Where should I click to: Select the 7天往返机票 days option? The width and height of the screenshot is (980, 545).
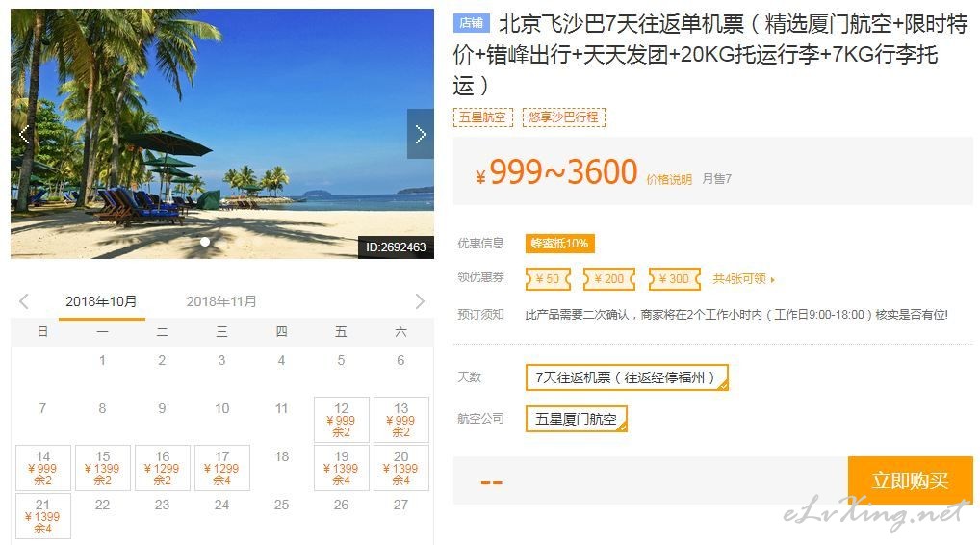point(627,377)
